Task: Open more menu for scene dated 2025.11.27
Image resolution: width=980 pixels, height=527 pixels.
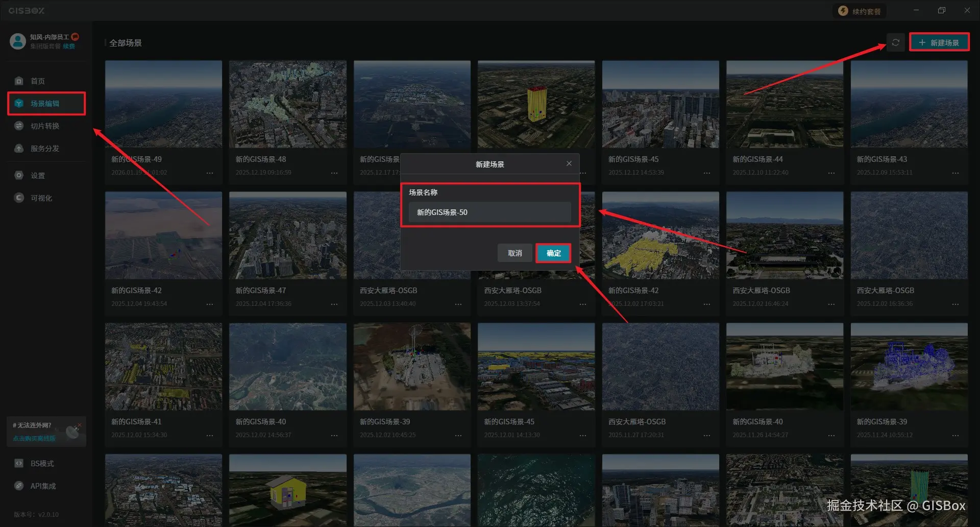Action: 707,436
